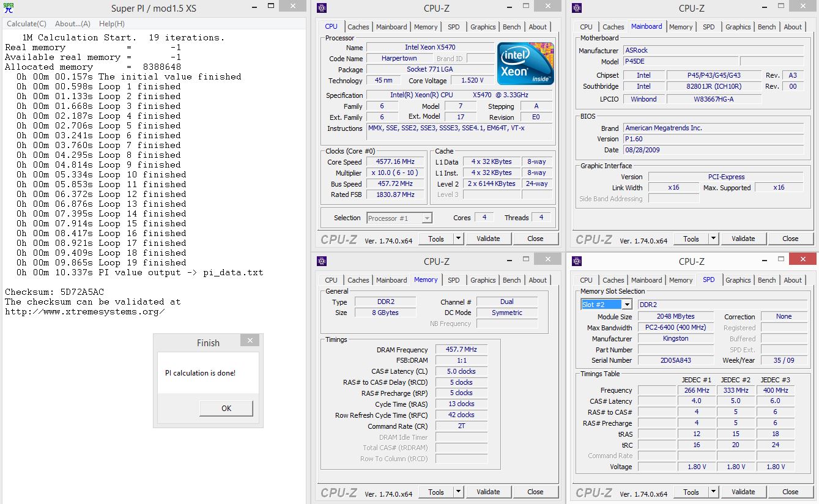Click Kingston manufacturer value in SPD
The height and width of the screenshot is (504, 819).
point(675,338)
